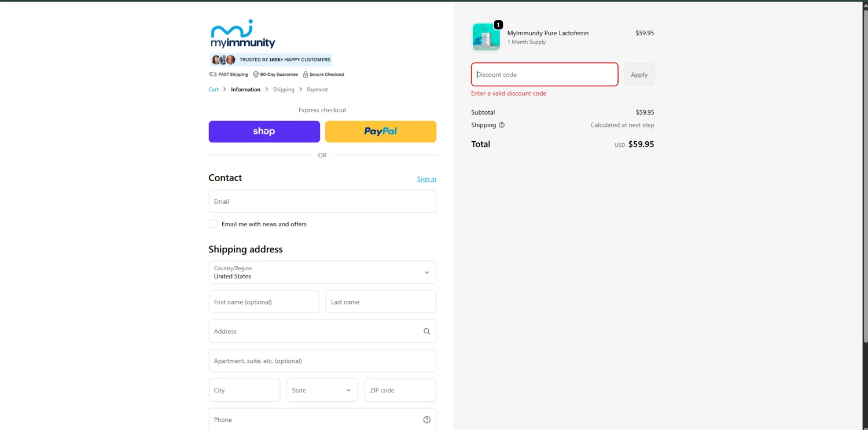Image resolution: width=868 pixels, height=430 pixels.
Task: Check Email me with news and offers
Action: pyautogui.click(x=213, y=224)
